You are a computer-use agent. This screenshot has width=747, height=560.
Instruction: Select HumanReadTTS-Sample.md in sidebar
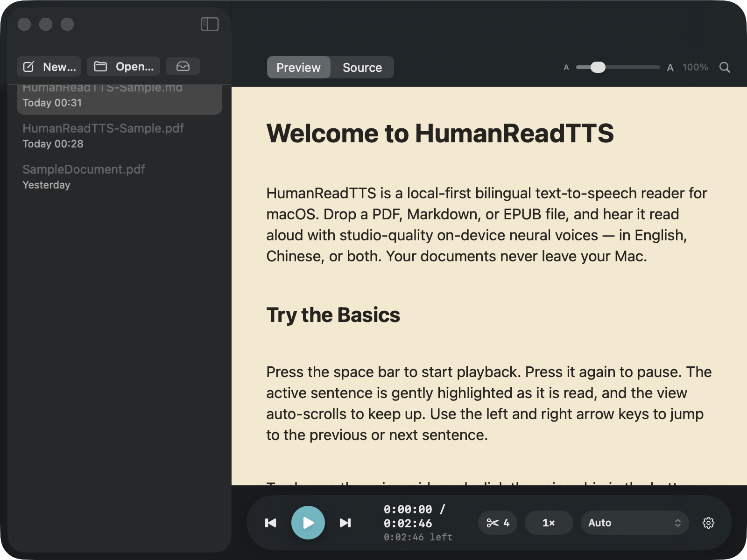tap(120, 98)
